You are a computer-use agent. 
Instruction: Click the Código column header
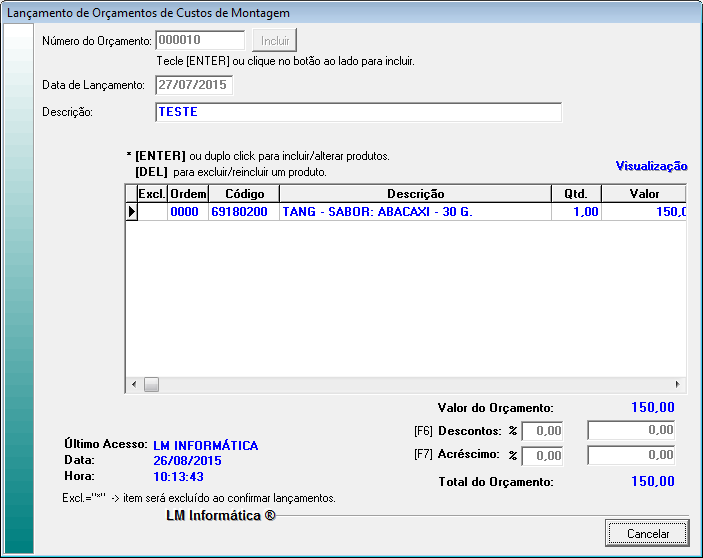point(243,194)
